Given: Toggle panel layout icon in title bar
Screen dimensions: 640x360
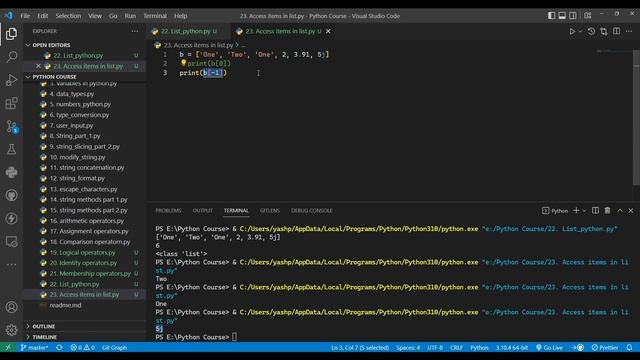Looking at the screenshot, I should coord(562,16).
